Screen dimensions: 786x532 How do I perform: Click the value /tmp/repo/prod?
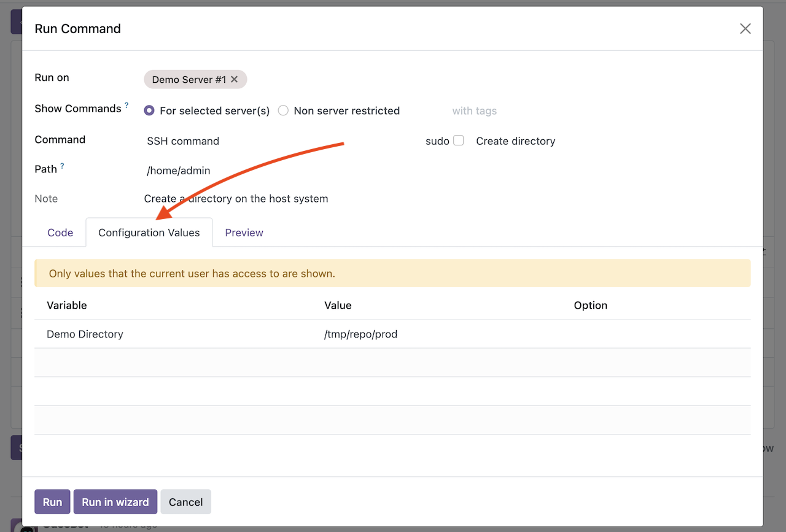click(361, 334)
